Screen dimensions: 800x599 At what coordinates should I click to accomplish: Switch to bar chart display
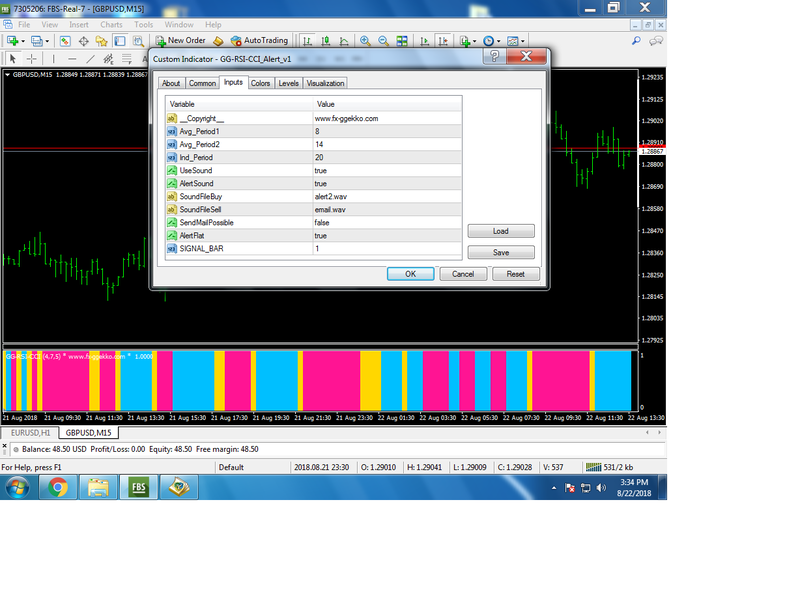tap(307, 41)
